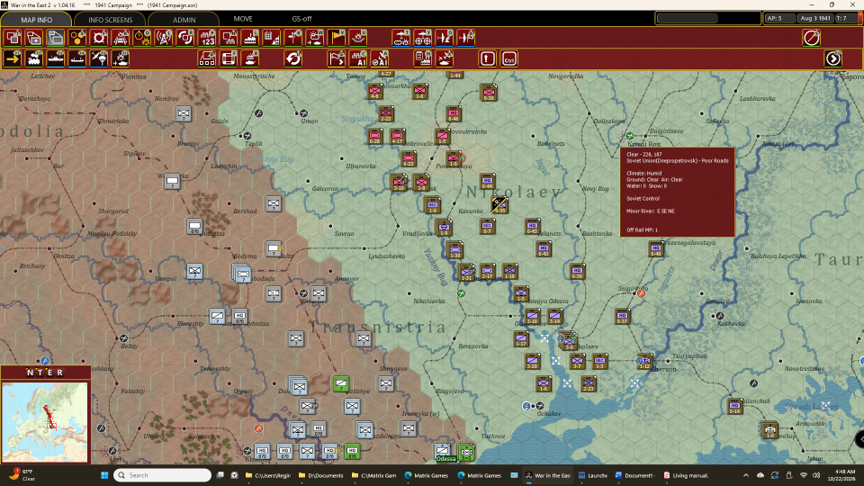Select the steam train rail move icon
Screen dimensions: 864x486
[34, 58]
